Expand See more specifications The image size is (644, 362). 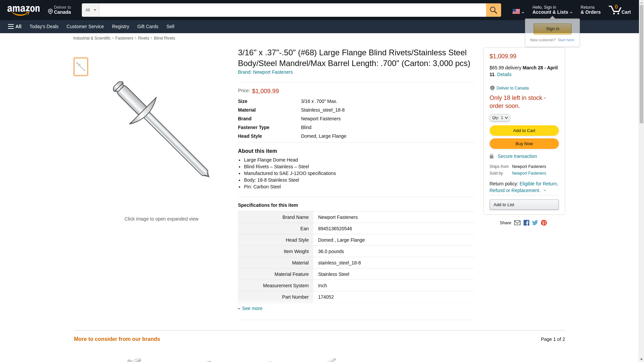coord(252,308)
